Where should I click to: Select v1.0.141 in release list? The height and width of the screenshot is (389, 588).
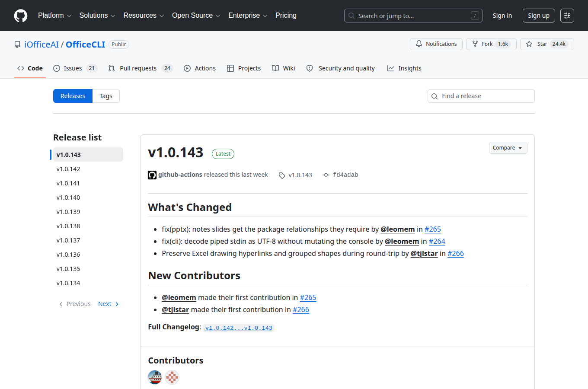(x=88, y=183)
